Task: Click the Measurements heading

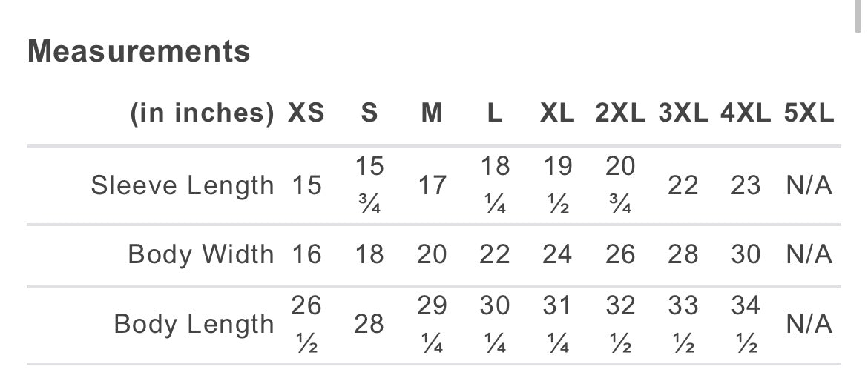Action: click(139, 52)
